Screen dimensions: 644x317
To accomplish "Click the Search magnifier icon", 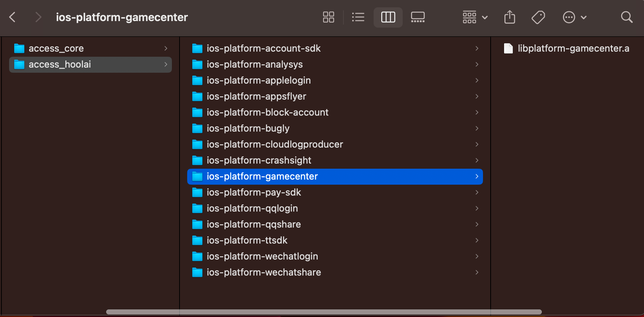I will tap(627, 17).
